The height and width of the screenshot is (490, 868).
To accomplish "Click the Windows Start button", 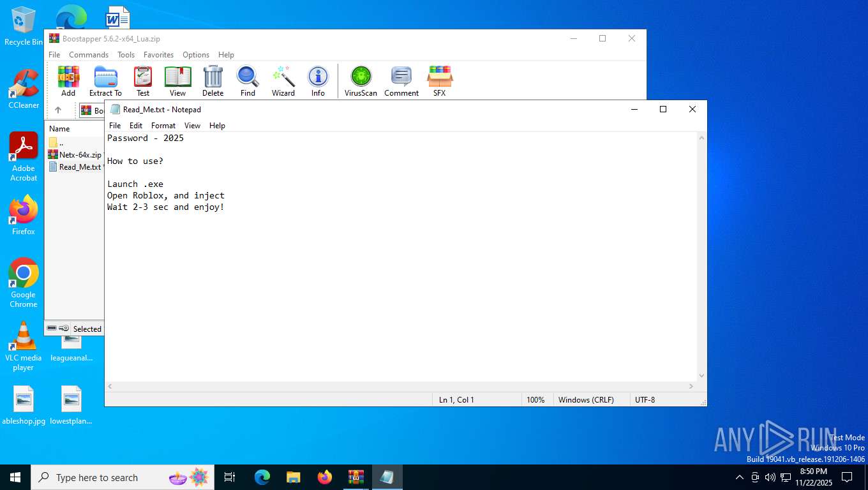I will (x=15, y=477).
